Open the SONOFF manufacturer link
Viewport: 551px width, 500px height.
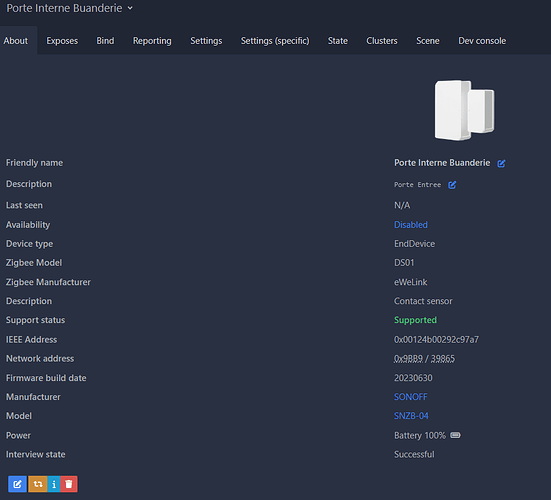click(x=410, y=397)
